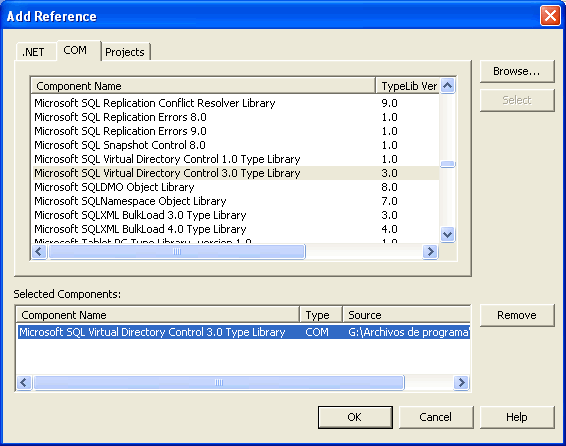Viewport: 566px width, 446px height.
Task: Click version 4.0 of SQLXML BulkLoad 4.0
Action: (x=389, y=229)
